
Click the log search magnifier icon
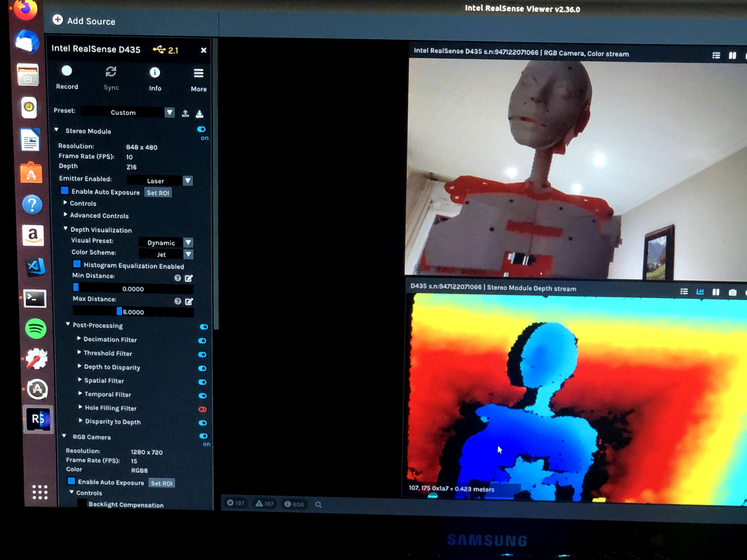coord(318,505)
